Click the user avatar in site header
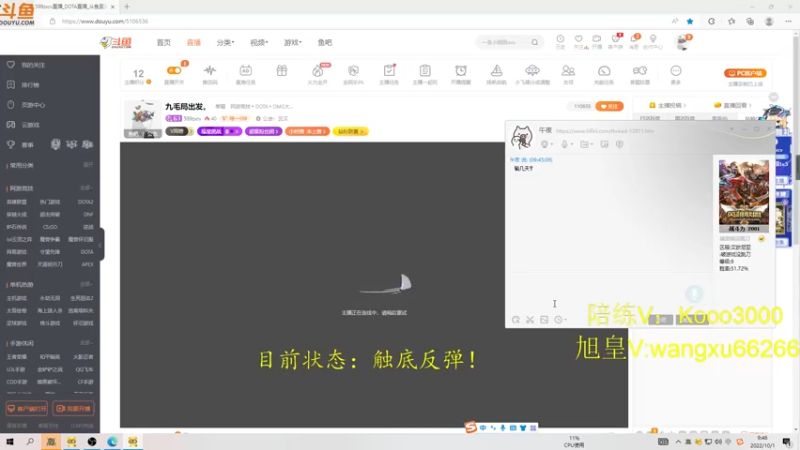 point(682,42)
